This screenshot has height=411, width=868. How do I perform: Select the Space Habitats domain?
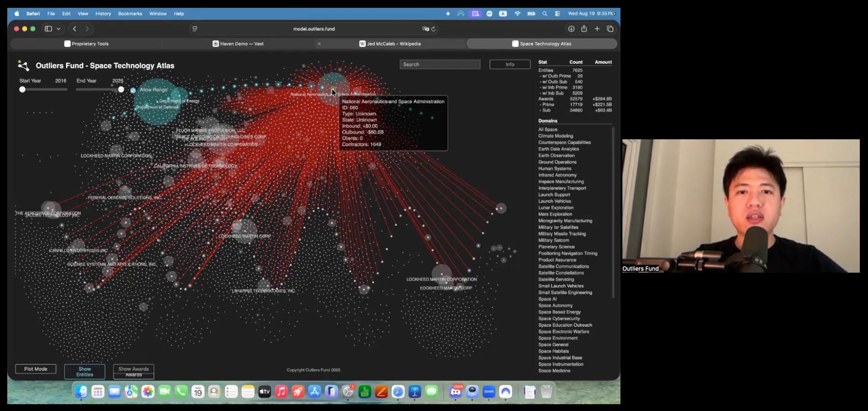tap(554, 351)
